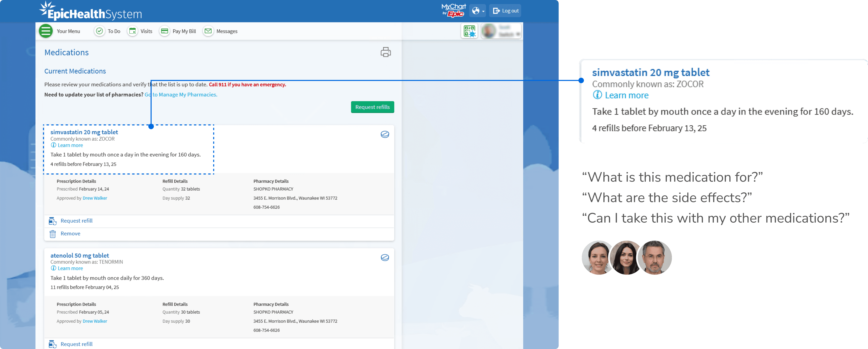
Task: Click the older man's avatar photo
Action: pos(654,258)
